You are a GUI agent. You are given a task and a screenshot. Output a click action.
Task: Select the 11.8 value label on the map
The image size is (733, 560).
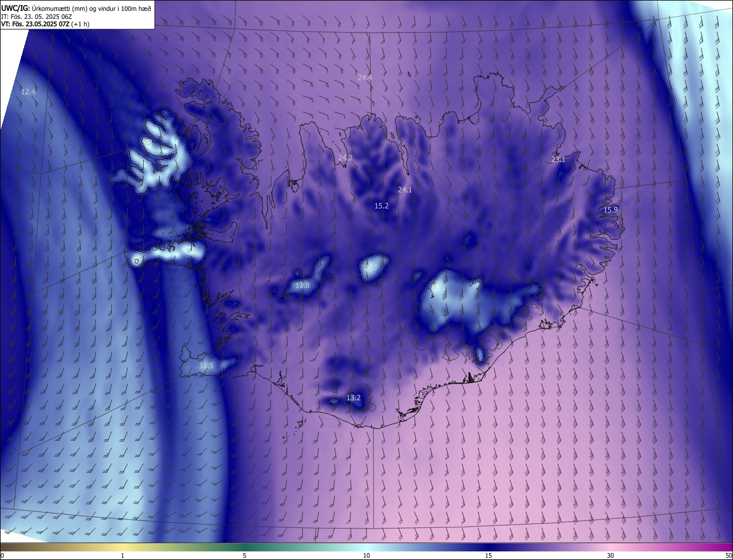click(302, 285)
